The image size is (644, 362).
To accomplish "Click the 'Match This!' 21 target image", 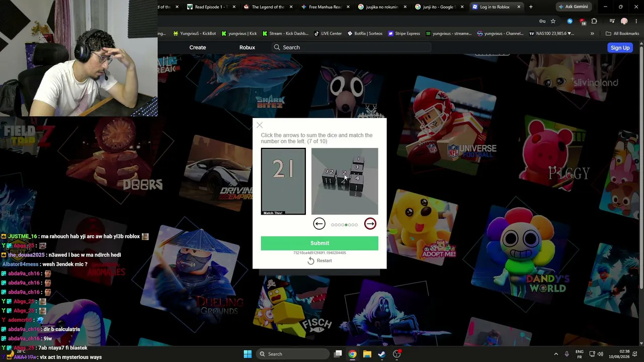I will [x=283, y=182].
